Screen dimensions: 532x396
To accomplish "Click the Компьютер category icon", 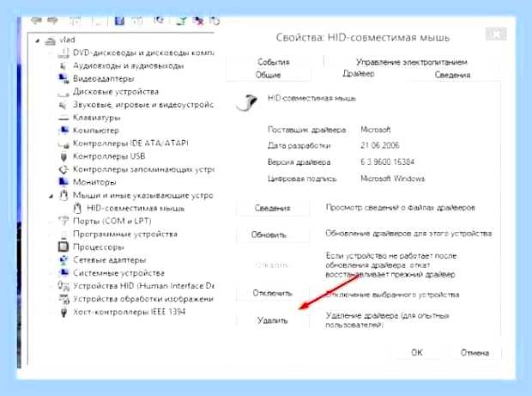I will pyautogui.click(x=63, y=131).
